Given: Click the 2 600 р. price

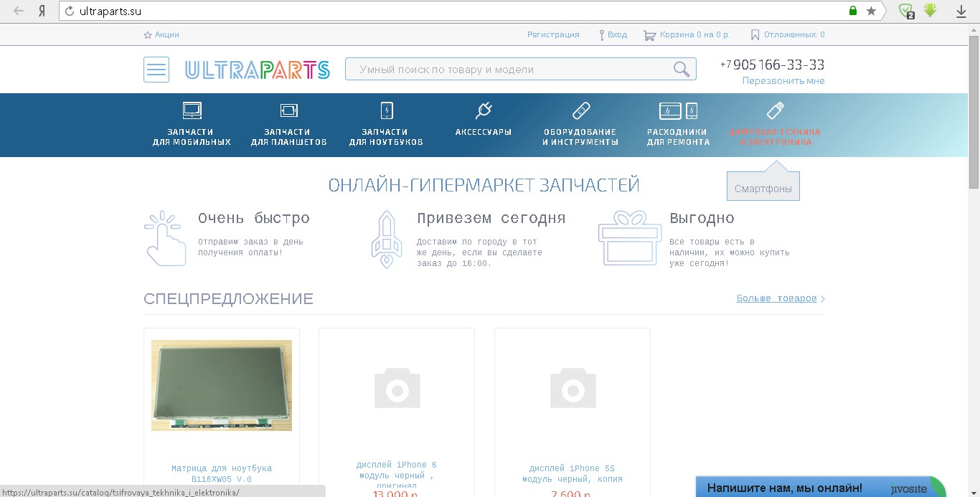Looking at the screenshot, I should tap(571, 493).
